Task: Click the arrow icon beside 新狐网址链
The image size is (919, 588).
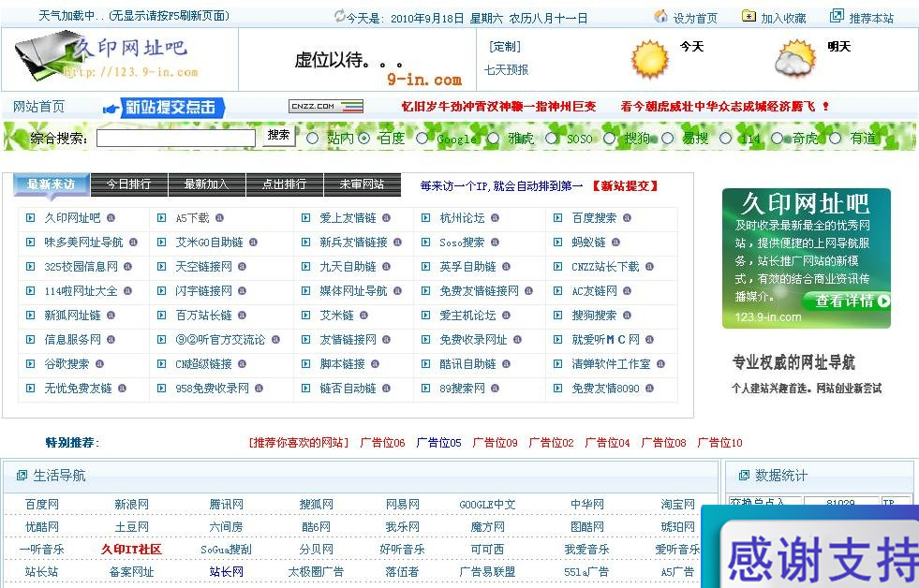Action: point(31,316)
